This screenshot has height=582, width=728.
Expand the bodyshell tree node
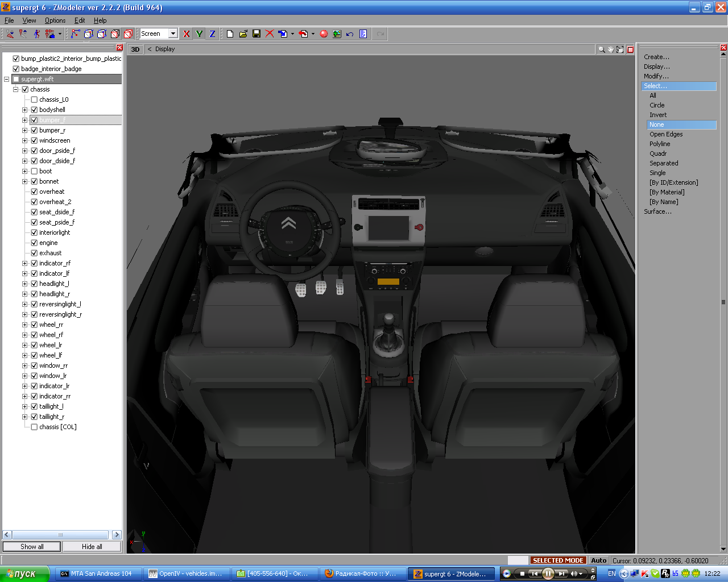point(25,110)
